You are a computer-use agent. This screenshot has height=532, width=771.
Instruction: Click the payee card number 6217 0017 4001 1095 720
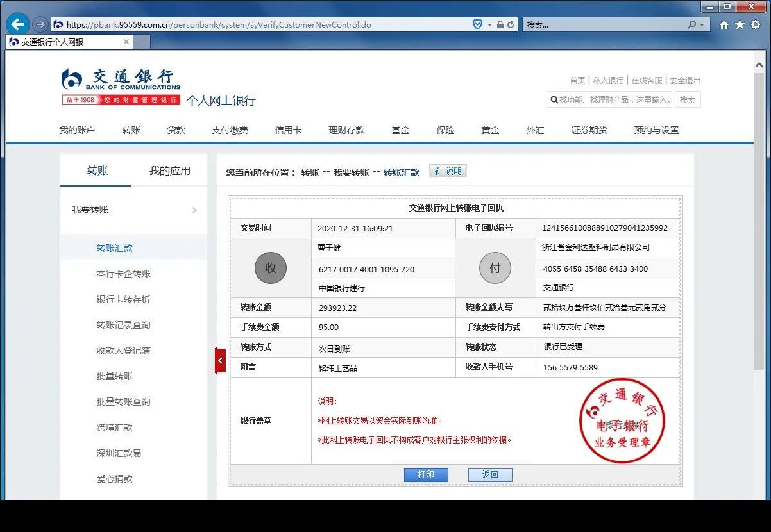[366, 270]
